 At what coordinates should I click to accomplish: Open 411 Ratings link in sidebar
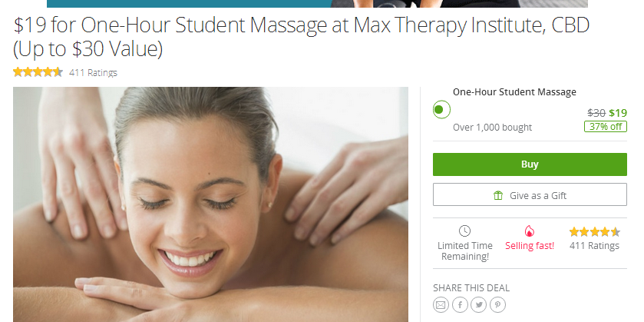594,246
